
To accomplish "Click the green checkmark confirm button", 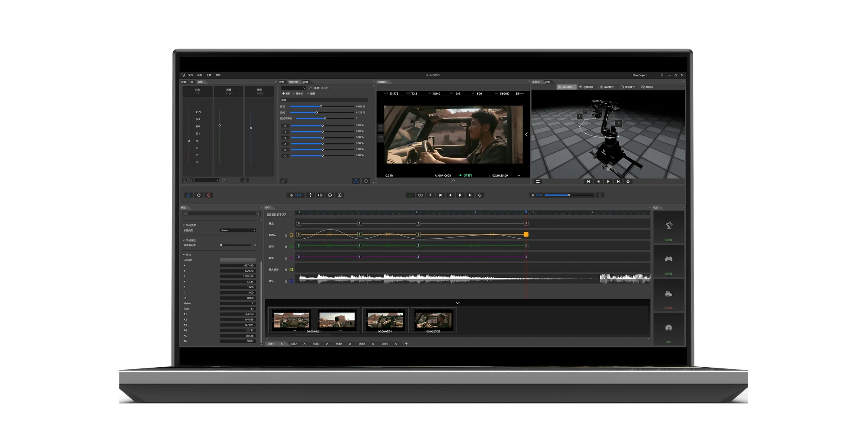I will click(x=411, y=195).
